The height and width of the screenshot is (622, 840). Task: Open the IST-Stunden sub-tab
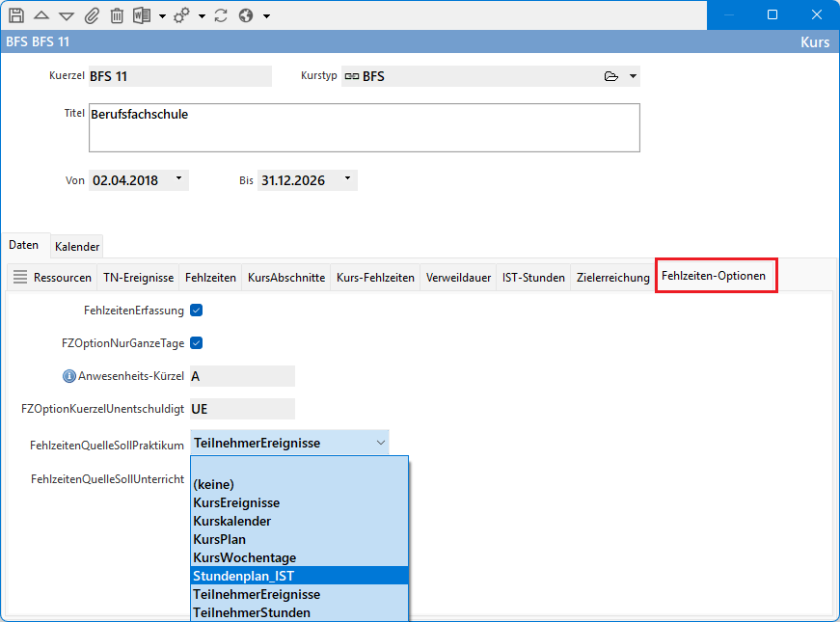tap(533, 277)
